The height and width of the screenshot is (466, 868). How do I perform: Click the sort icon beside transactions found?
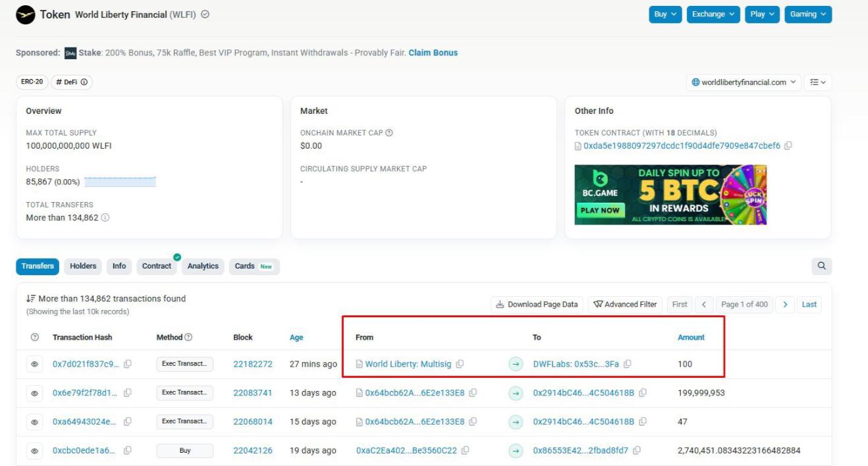coord(30,299)
